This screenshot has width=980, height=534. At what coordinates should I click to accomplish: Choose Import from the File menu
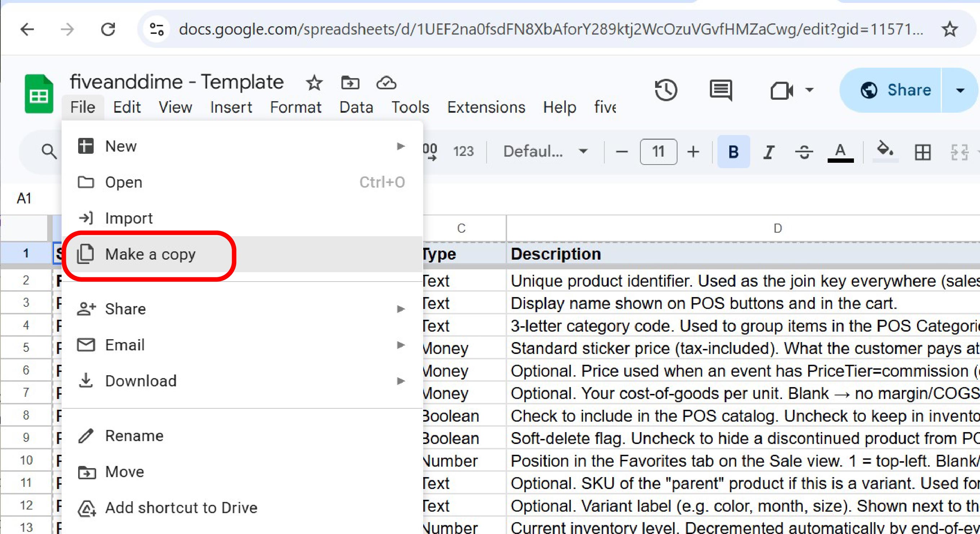pos(242,218)
